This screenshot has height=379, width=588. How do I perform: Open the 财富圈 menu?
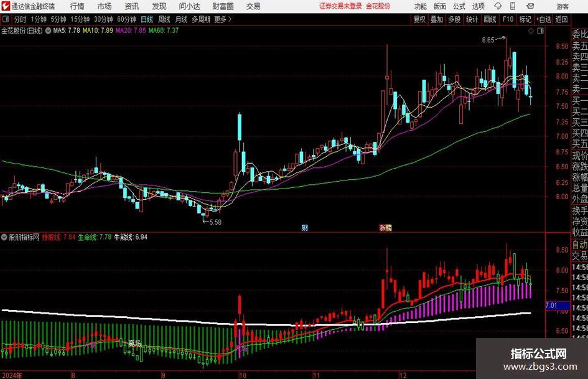pyautogui.click(x=223, y=6)
